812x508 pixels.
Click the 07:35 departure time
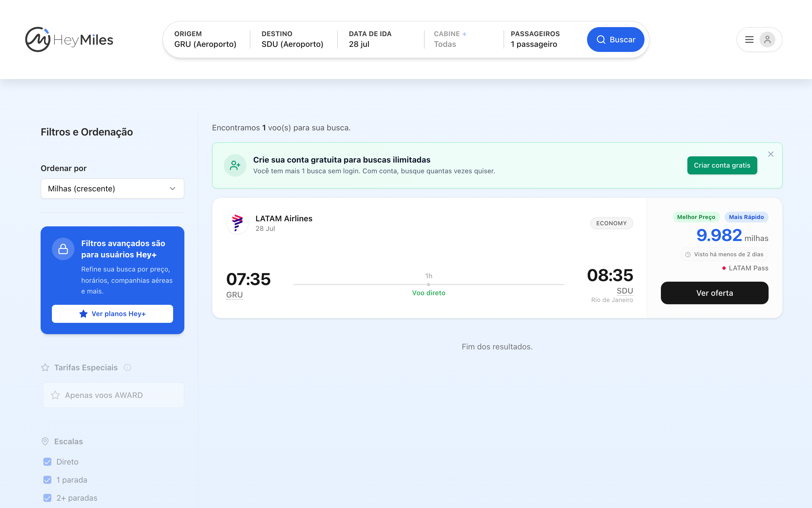(248, 279)
